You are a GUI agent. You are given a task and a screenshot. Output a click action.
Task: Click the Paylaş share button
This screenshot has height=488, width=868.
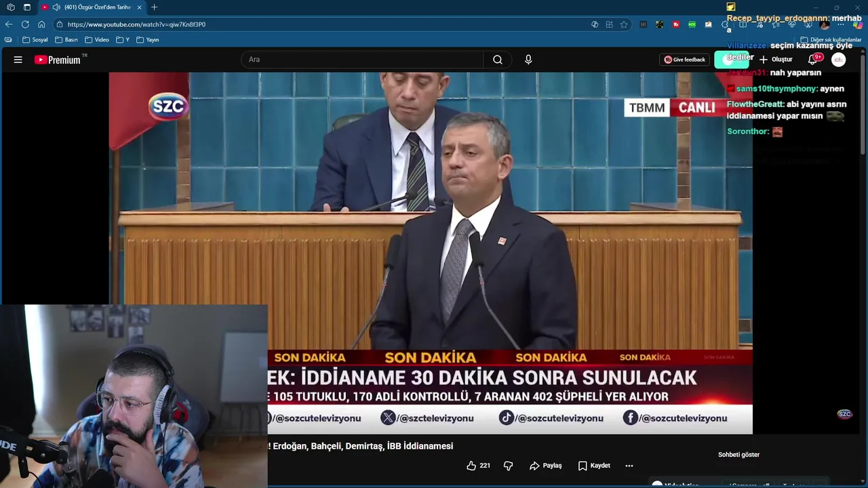point(546,466)
